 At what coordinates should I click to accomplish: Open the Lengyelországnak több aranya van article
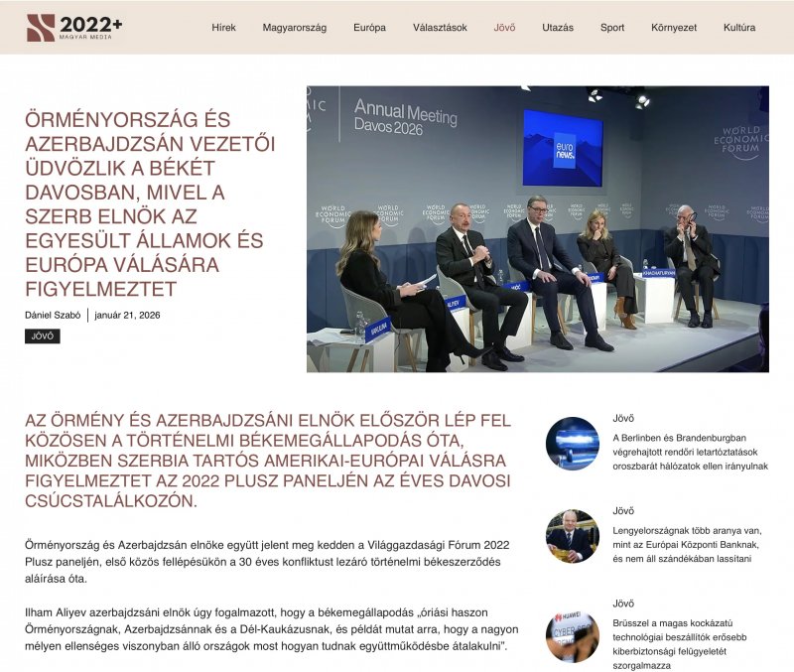687,545
